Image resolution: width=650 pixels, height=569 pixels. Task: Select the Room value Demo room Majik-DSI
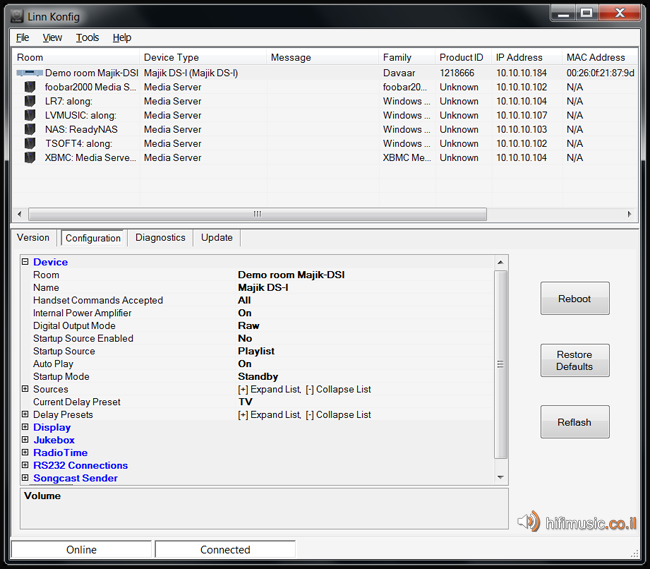(291, 275)
